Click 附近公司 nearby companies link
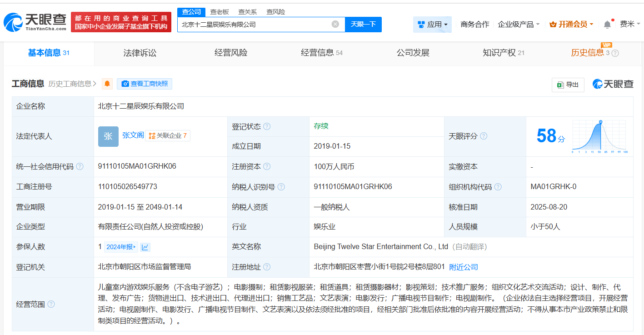 (x=464, y=267)
